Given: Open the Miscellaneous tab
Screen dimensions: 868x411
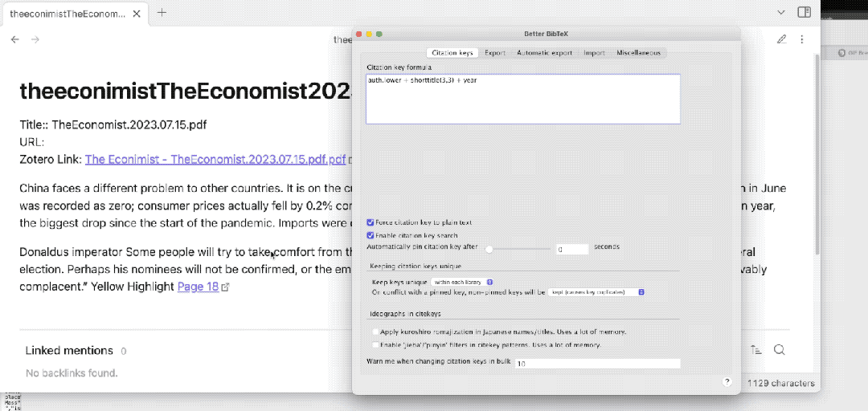Looking at the screenshot, I should pos(638,52).
